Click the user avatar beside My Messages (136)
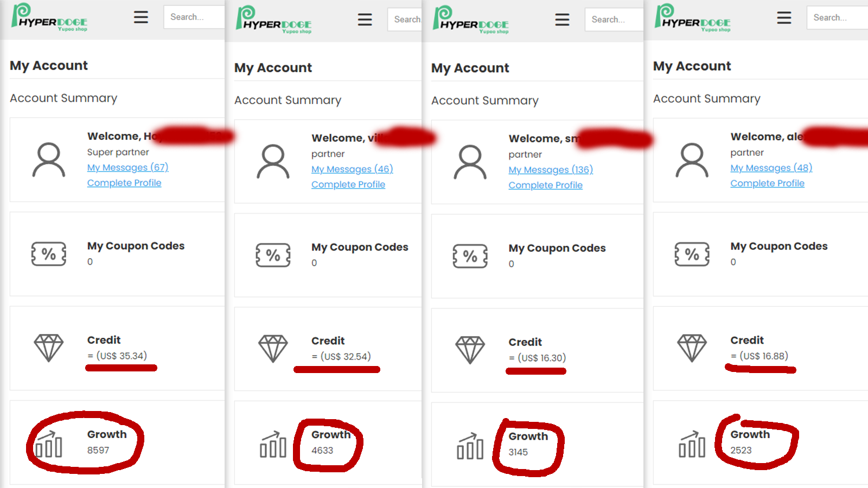 coord(470,162)
